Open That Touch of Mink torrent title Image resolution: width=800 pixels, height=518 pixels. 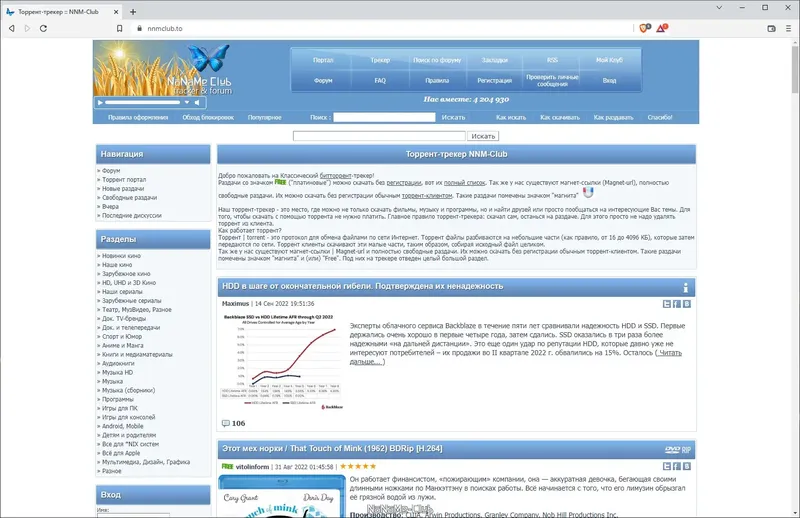[x=332, y=449]
